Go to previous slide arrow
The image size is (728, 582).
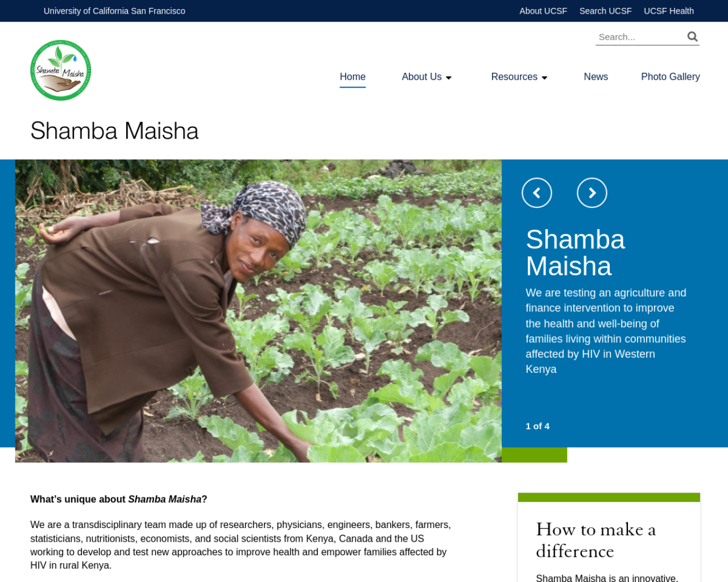coord(536,193)
